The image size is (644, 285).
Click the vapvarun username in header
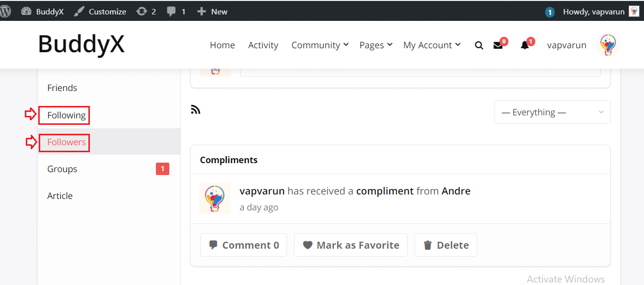point(567,45)
